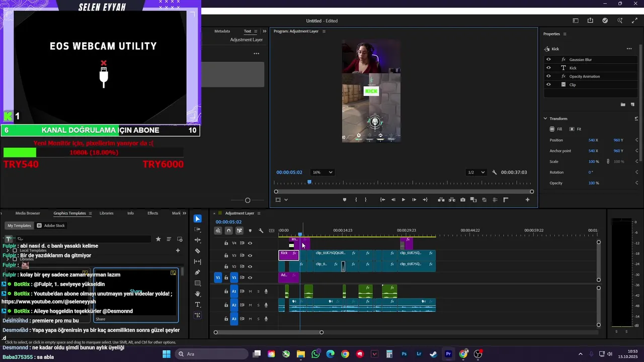Select the Hand tool
This screenshot has height=362, width=644.
[x=197, y=294]
